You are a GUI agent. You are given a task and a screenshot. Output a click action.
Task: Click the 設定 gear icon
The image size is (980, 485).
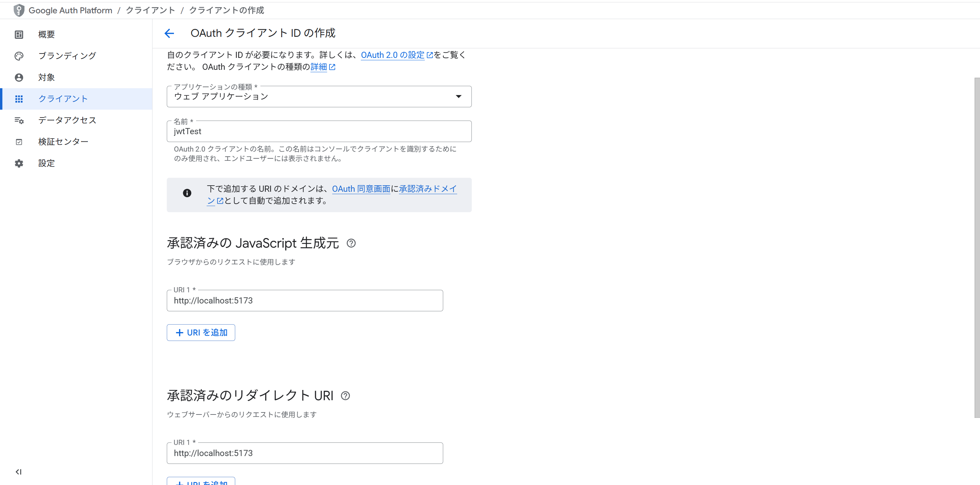click(19, 163)
